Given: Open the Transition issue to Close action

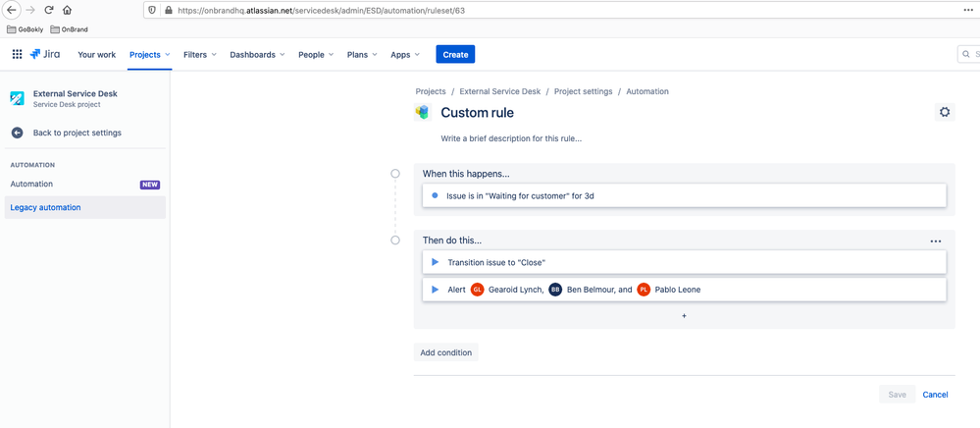Looking at the screenshot, I should coord(685,262).
